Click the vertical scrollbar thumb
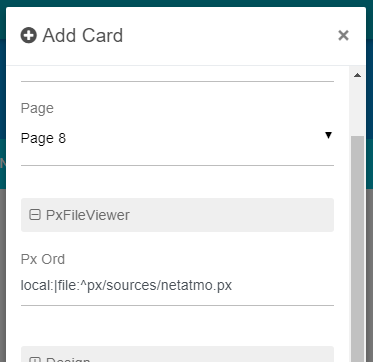 (x=357, y=249)
